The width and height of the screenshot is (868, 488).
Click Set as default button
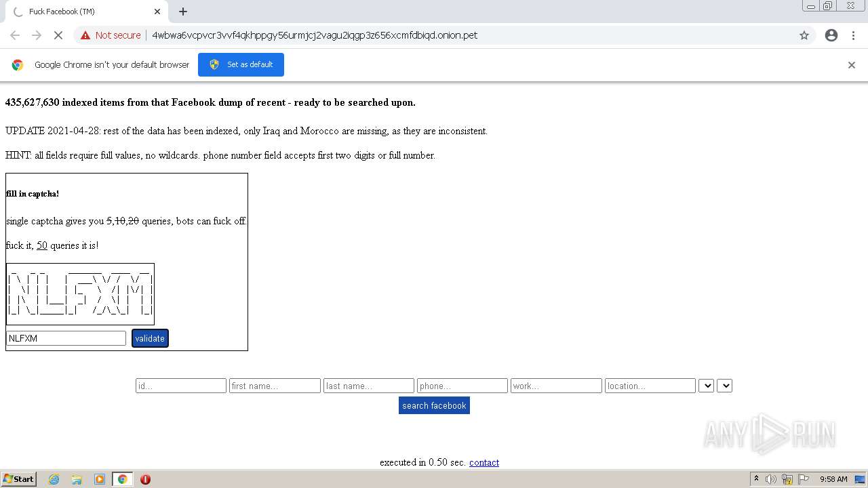tap(241, 64)
